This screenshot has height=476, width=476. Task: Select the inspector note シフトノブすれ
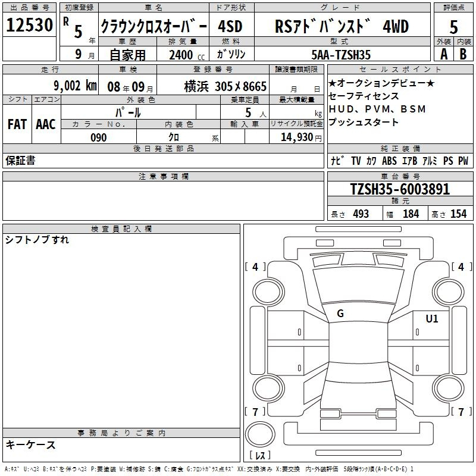tap(37, 240)
